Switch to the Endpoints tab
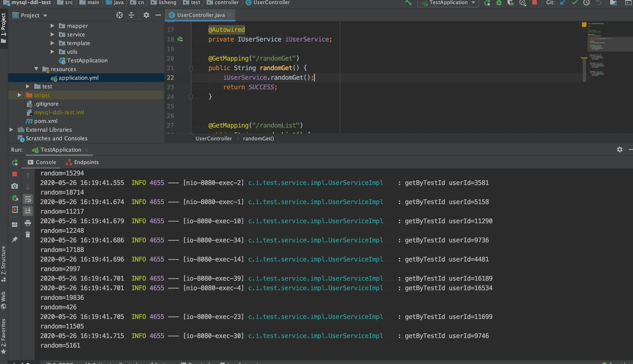The height and width of the screenshot is (364, 633). (82, 162)
